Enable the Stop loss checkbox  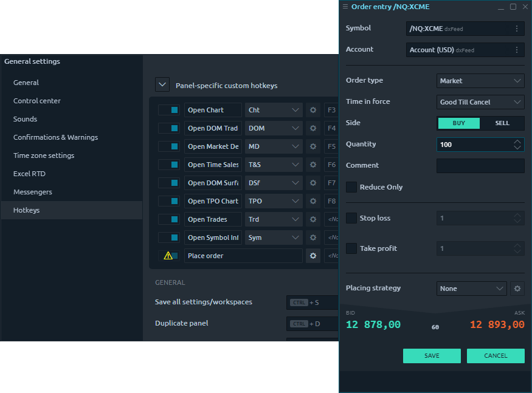coord(351,218)
